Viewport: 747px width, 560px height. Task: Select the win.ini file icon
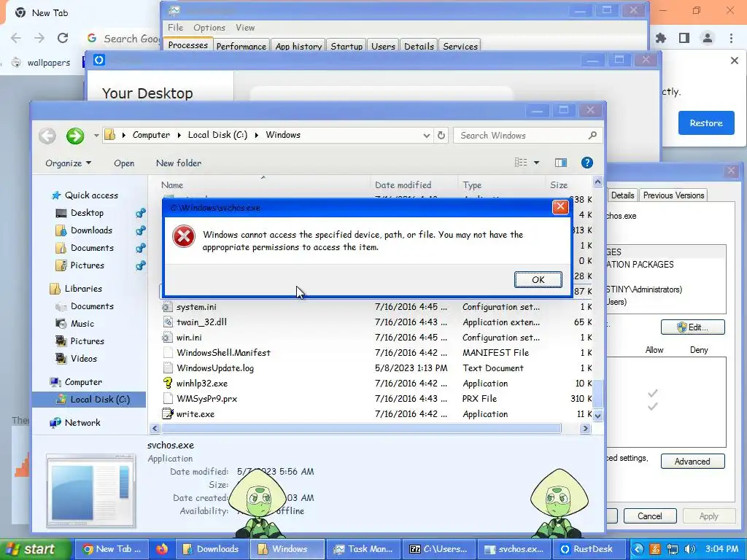coord(167,338)
